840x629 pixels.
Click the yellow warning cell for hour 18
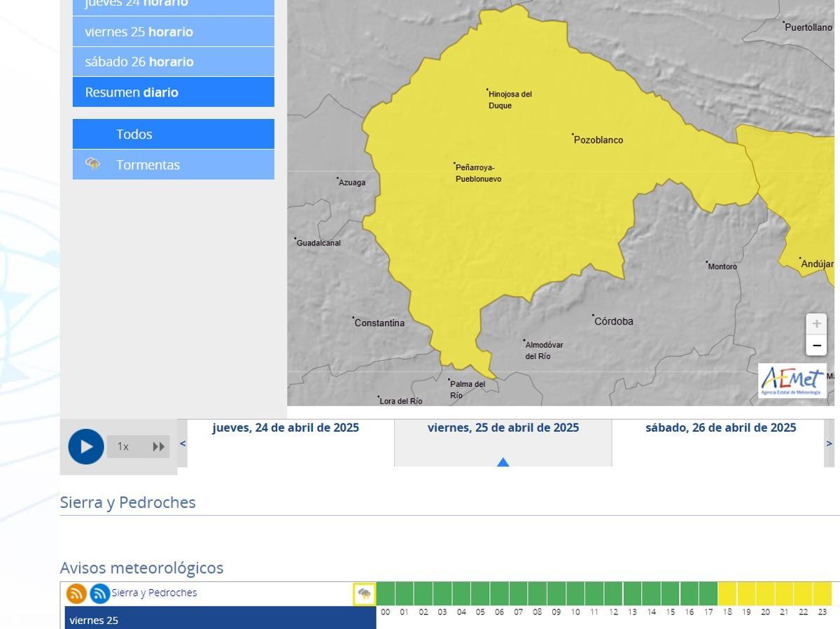coord(727,593)
